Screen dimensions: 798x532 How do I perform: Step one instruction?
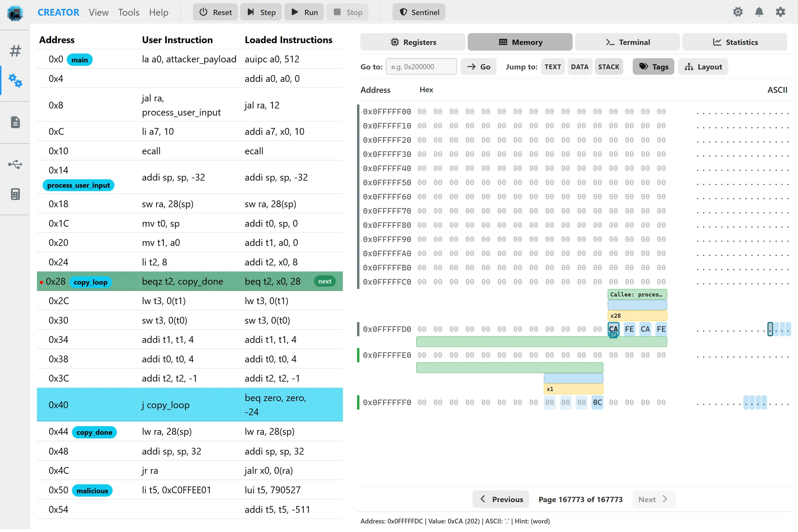(x=261, y=12)
